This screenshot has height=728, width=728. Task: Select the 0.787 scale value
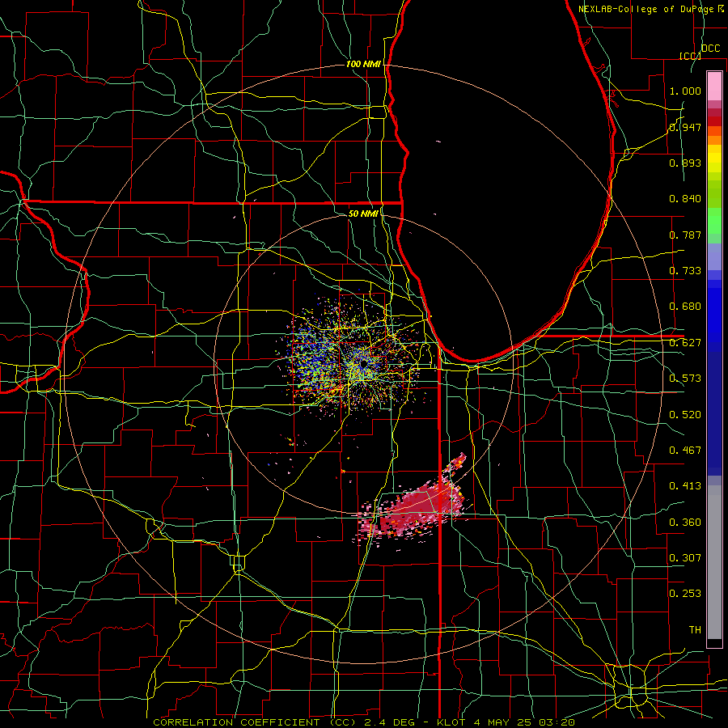(685, 235)
